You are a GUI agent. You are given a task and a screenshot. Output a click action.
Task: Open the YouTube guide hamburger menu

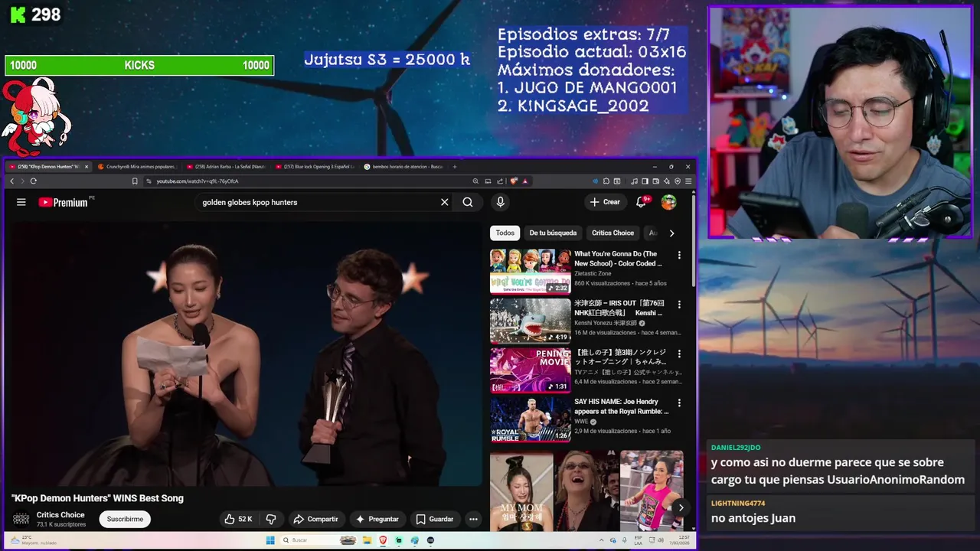pos(21,202)
